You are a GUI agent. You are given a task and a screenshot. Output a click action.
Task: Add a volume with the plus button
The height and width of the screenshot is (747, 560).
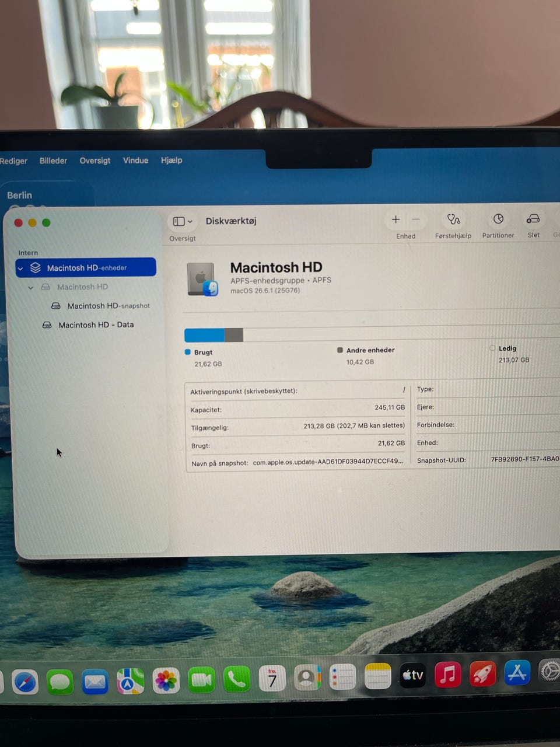395,219
